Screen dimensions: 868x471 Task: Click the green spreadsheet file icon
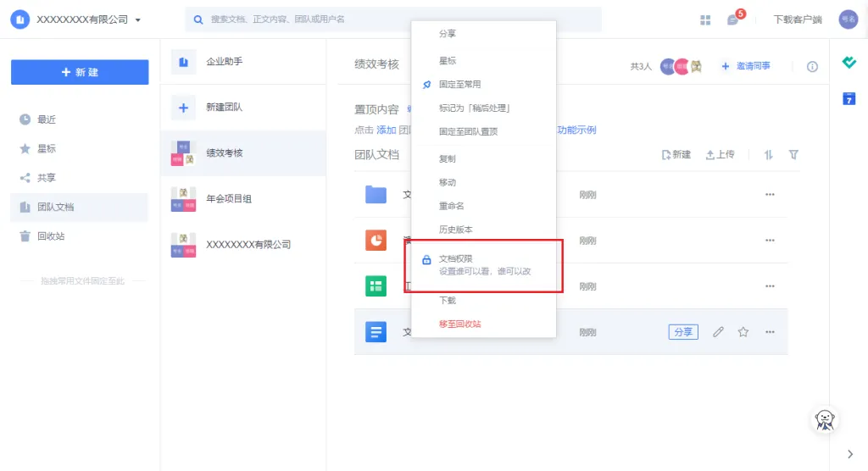pyautogui.click(x=376, y=286)
